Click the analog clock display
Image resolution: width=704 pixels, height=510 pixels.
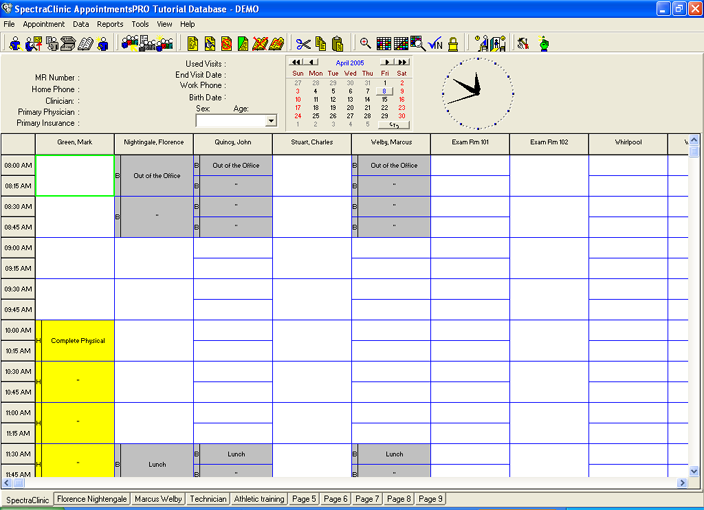478,93
